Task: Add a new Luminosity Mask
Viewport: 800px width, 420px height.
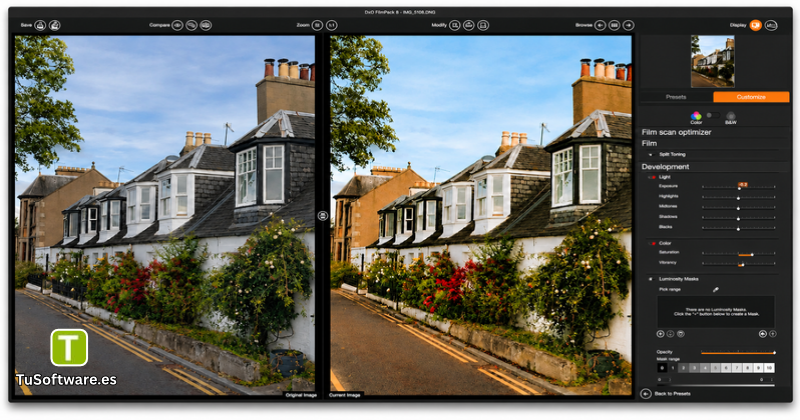Action: (x=660, y=334)
